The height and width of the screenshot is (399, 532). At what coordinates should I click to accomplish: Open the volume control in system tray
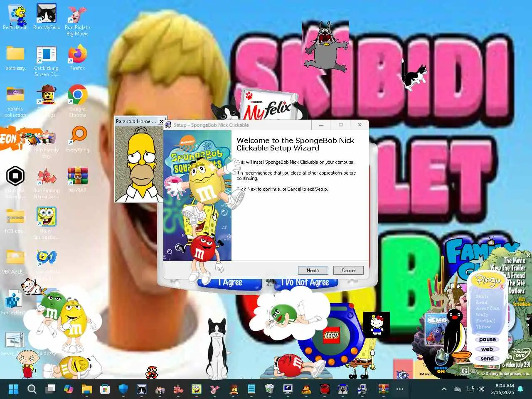(x=481, y=389)
